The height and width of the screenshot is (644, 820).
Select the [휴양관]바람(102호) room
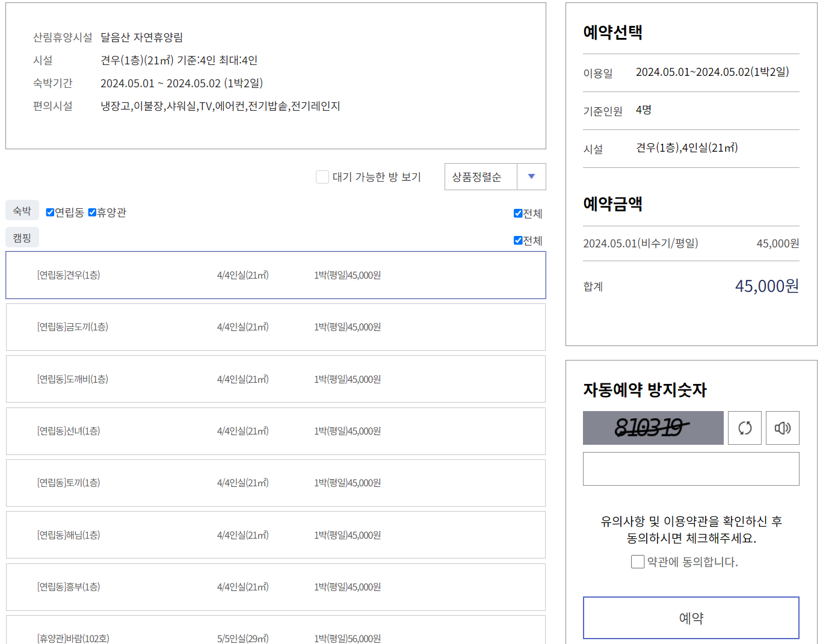click(x=276, y=636)
